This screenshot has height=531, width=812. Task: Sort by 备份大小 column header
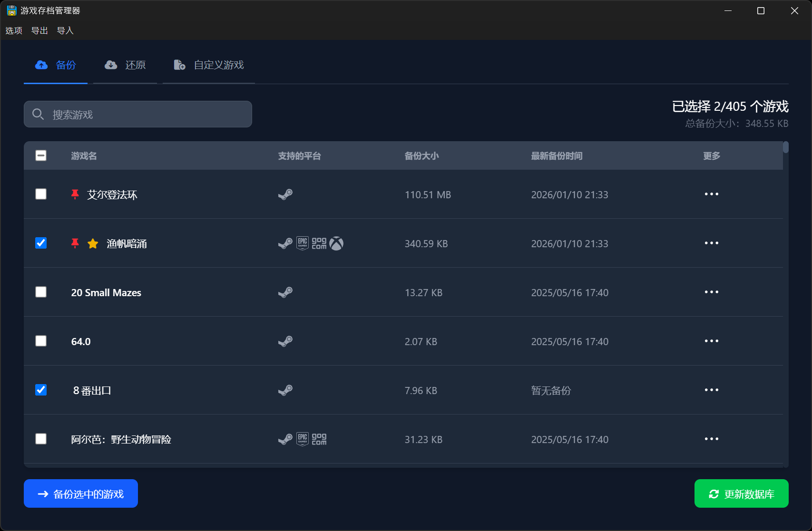point(421,156)
